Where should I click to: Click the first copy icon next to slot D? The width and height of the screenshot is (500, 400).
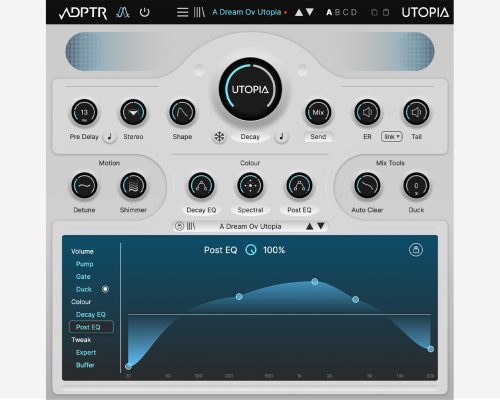pos(374,12)
